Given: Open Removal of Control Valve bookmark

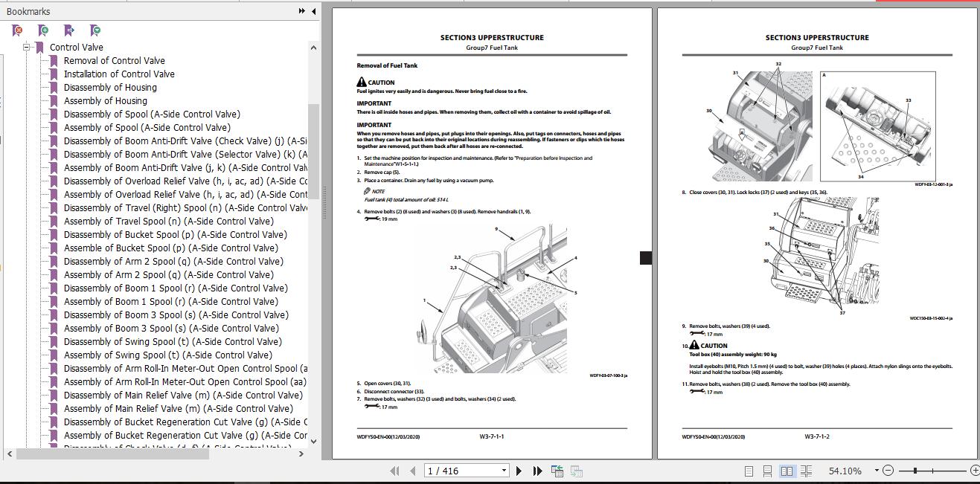Looking at the screenshot, I should [115, 61].
